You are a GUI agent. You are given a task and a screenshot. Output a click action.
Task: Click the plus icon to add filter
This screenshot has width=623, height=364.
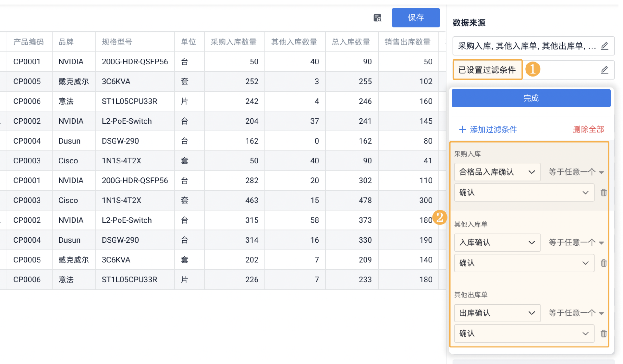pos(462,130)
